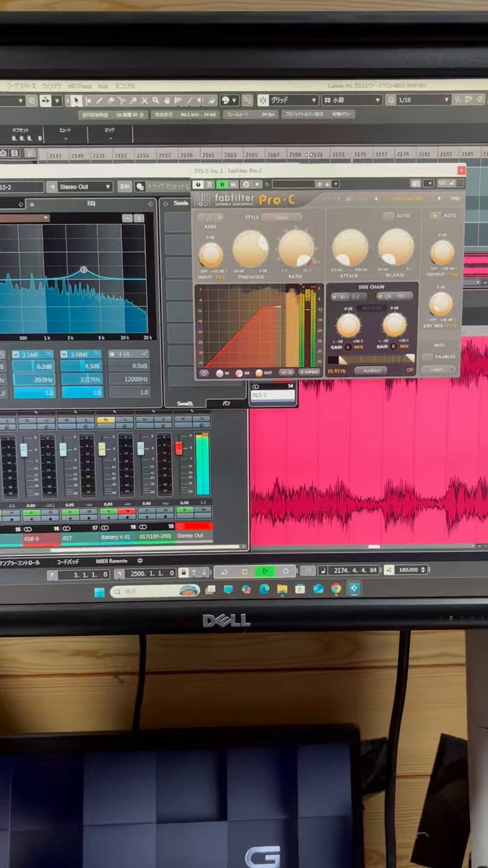Toggle the GR meter display button
Image resolution: width=488 pixels, height=868 pixels.
(x=240, y=373)
